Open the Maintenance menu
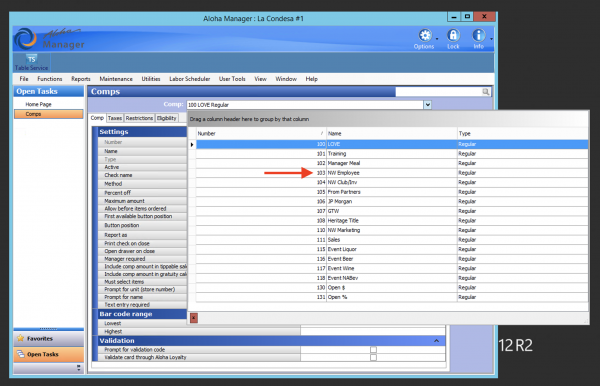 coord(116,79)
